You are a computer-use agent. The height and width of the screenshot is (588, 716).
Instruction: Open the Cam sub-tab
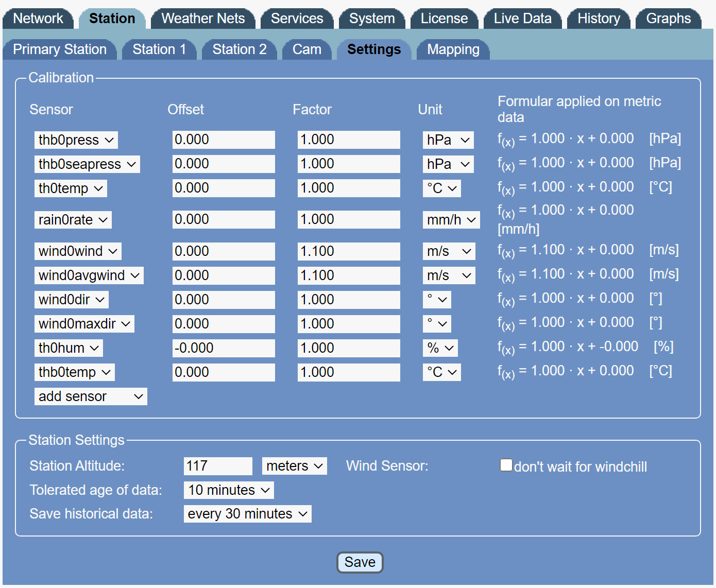tap(306, 49)
